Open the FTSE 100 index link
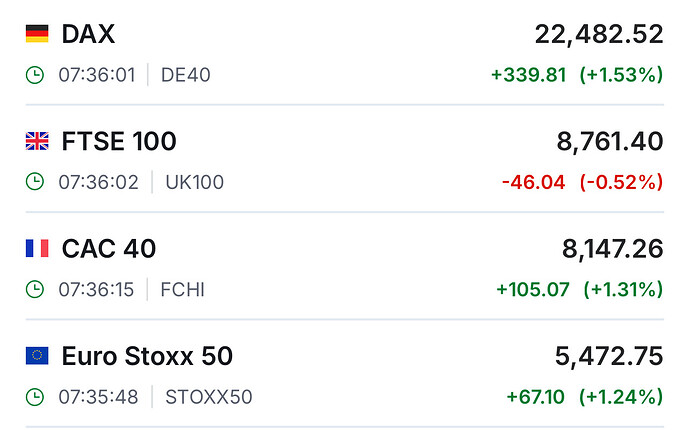 point(119,142)
